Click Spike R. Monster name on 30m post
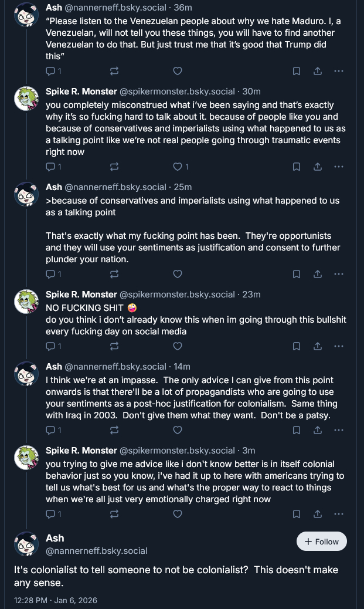Viewport: 364px width, 609px height. [x=81, y=92]
